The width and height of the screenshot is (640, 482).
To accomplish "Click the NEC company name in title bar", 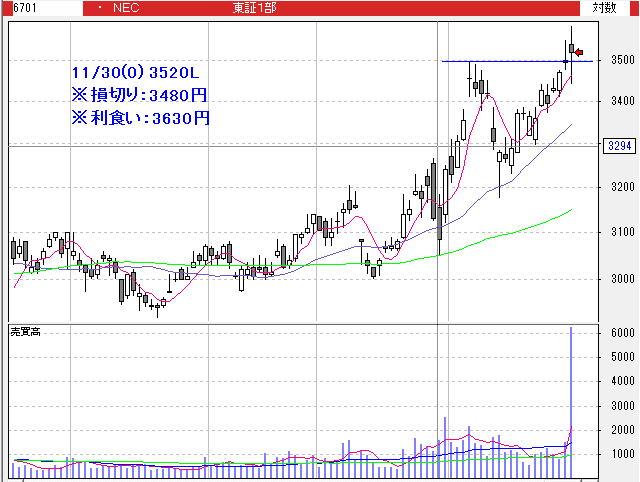I will coord(126,8).
